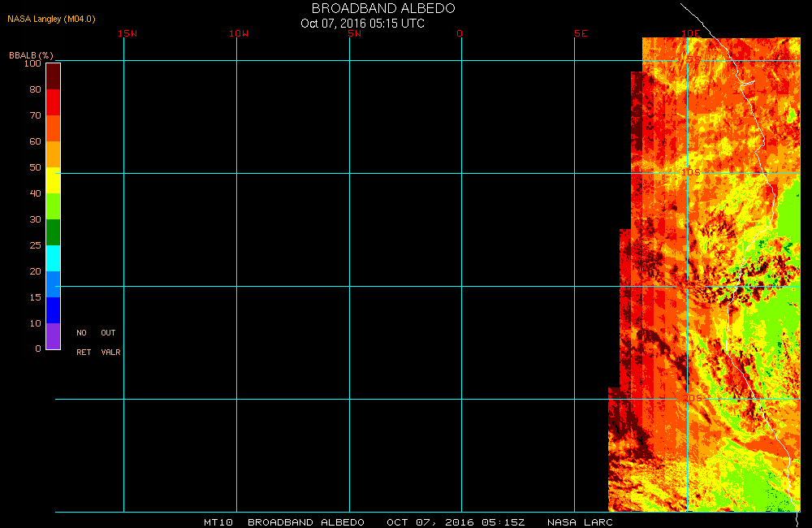Viewport: 812px width, 528px height.
Task: Click the BBALB (%) colorbar heading
Action: tap(31, 54)
